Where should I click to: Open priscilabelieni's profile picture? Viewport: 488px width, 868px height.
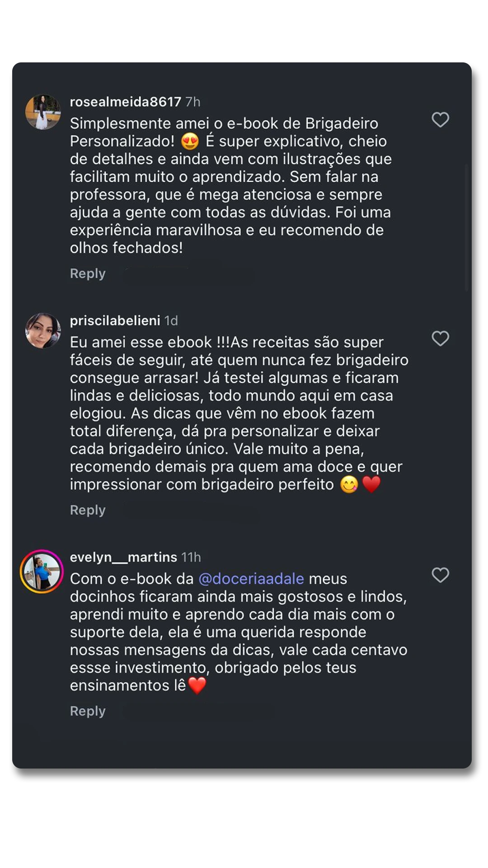click(42, 331)
